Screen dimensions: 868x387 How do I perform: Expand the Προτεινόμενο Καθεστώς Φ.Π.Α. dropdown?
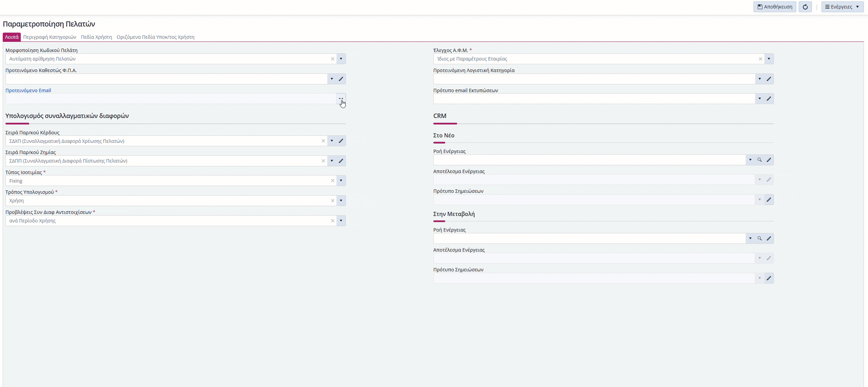tap(332, 79)
